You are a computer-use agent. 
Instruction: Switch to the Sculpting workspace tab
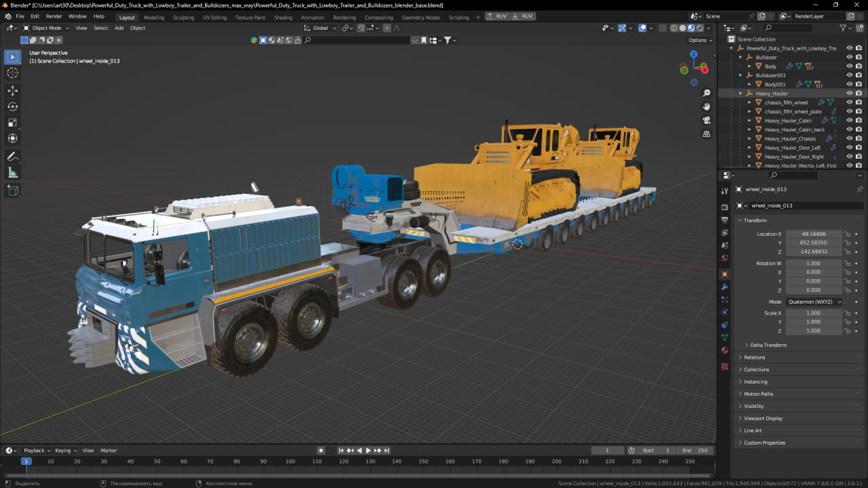[183, 18]
